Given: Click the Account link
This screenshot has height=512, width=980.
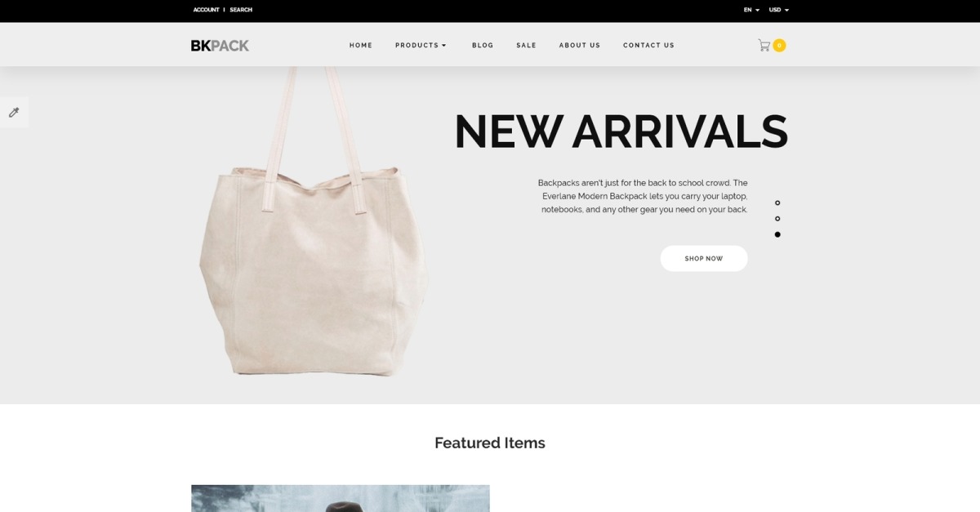Looking at the screenshot, I should pyautogui.click(x=206, y=10).
